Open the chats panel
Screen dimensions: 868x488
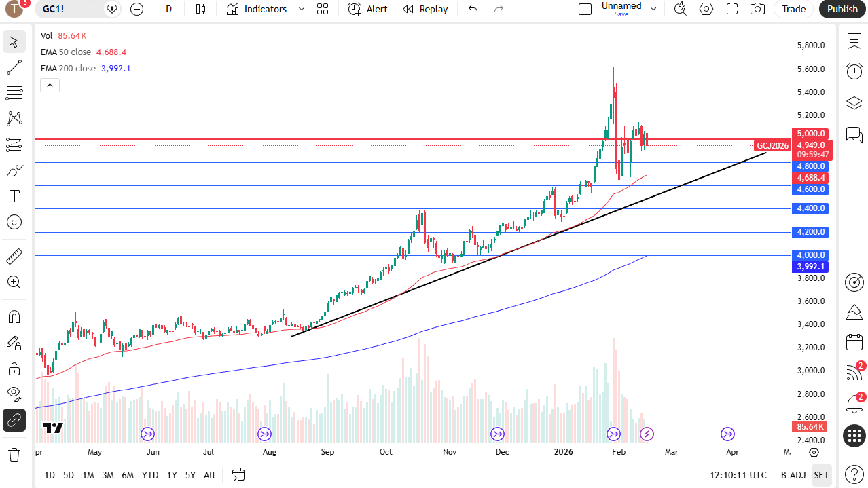[x=854, y=134]
